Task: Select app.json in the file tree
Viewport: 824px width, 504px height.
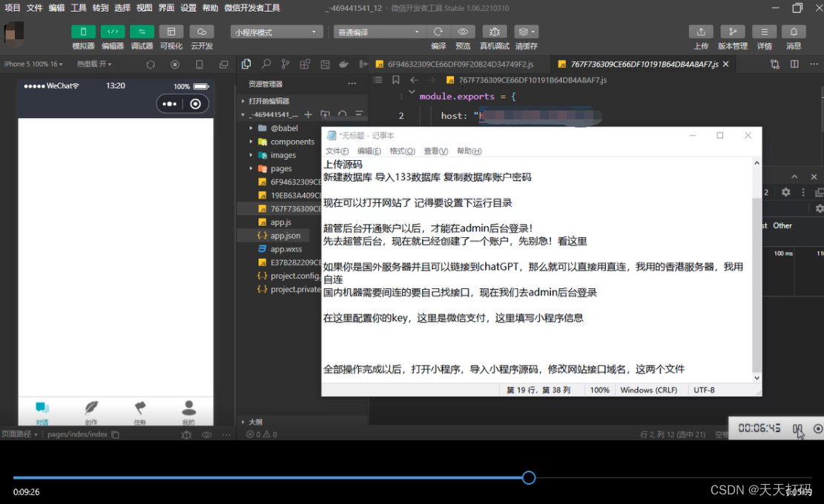Action: tap(286, 236)
